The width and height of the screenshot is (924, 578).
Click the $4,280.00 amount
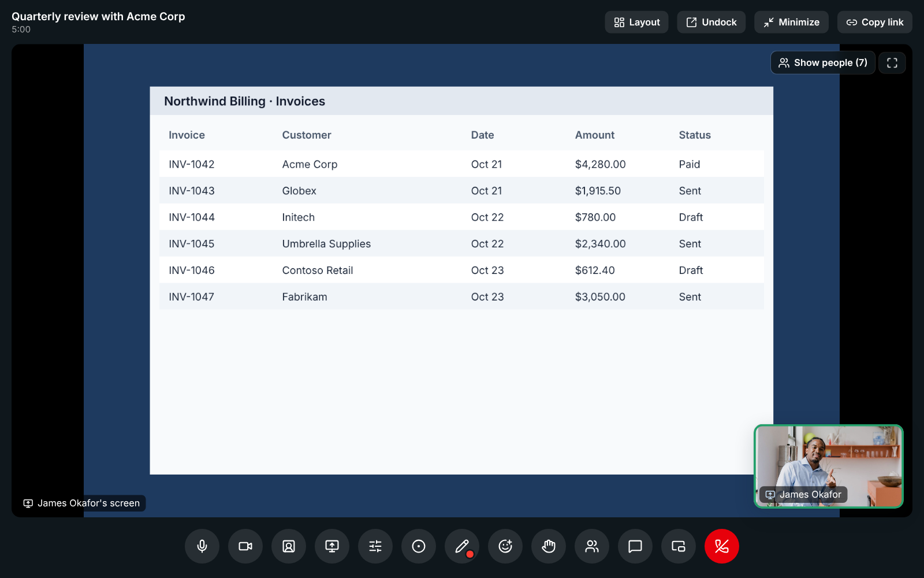[601, 164]
